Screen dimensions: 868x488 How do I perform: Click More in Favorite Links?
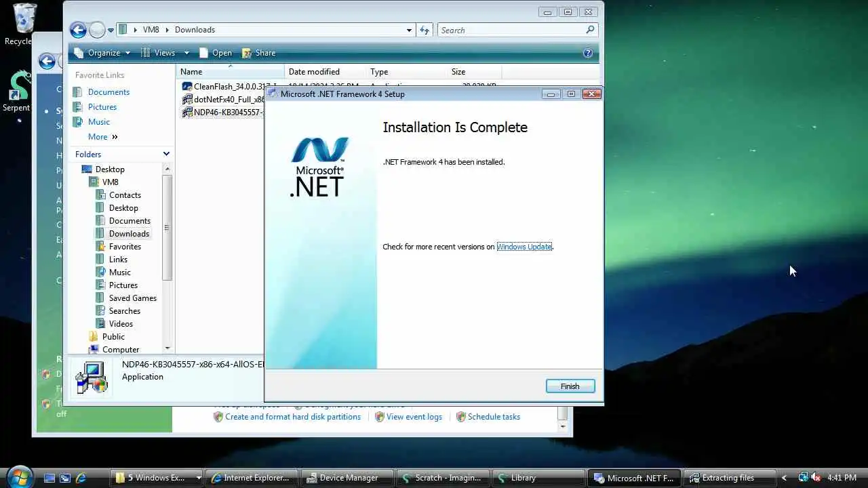[x=102, y=137]
